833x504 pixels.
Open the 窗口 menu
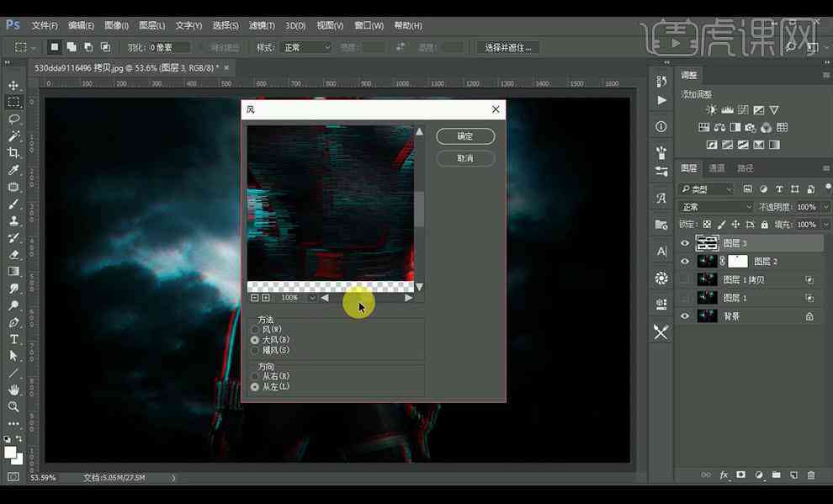(369, 25)
